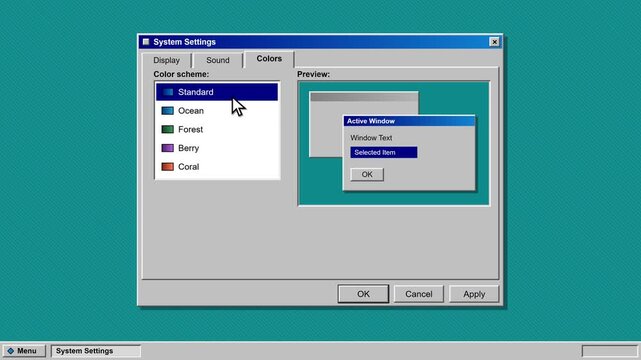The height and width of the screenshot is (360, 641).
Task: Pick the Berry purple swatch icon
Action: click(168, 148)
